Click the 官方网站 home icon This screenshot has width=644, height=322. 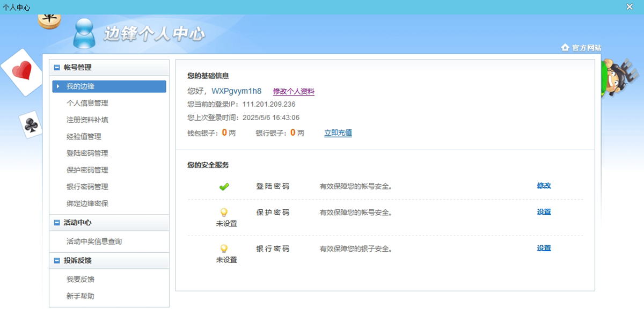coord(566,48)
